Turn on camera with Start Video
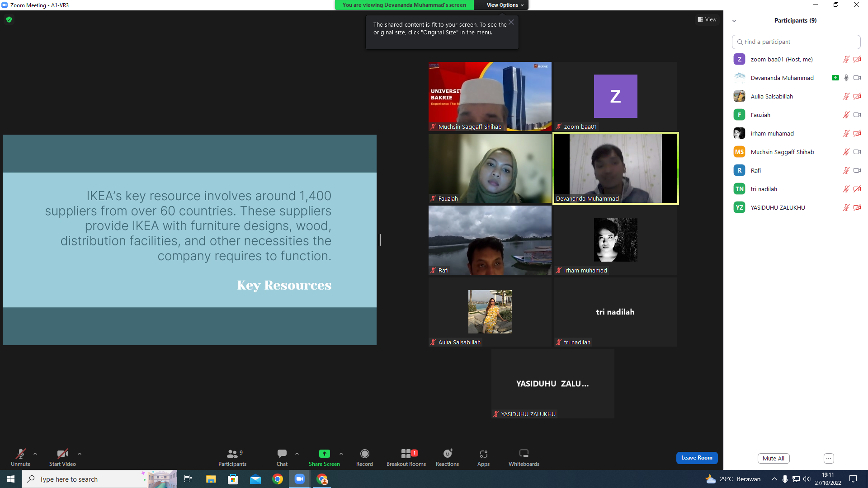Screen dimensions: 868x488 click(x=62, y=457)
